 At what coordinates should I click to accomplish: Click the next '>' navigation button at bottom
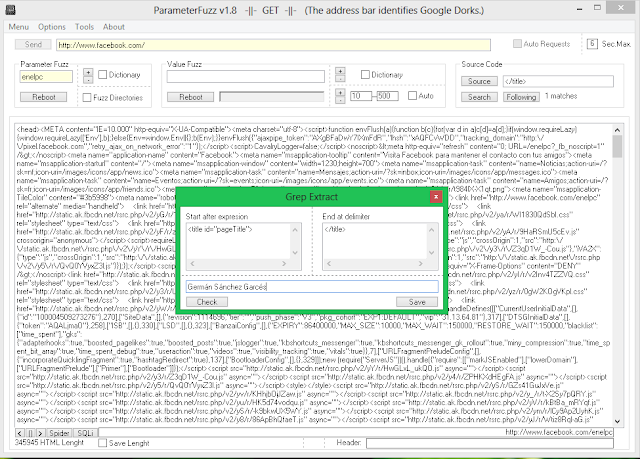(x=40, y=432)
